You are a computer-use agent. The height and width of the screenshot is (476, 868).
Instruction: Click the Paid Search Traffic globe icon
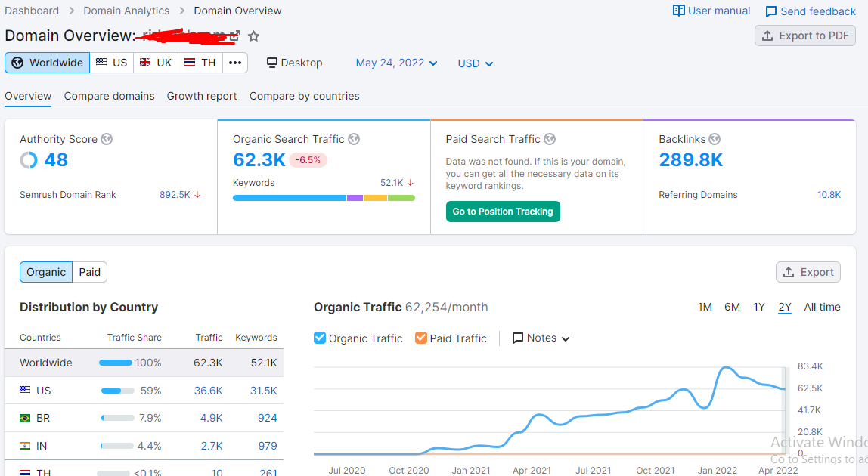pos(549,139)
